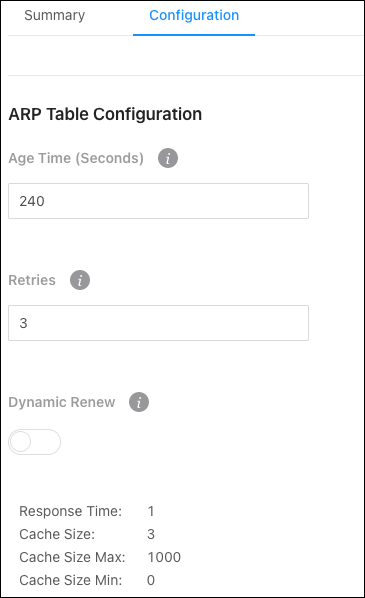Screen dimensions: 365x598
Task: Show the Dynamic Renew info tooltip icon
Action: pos(139,402)
